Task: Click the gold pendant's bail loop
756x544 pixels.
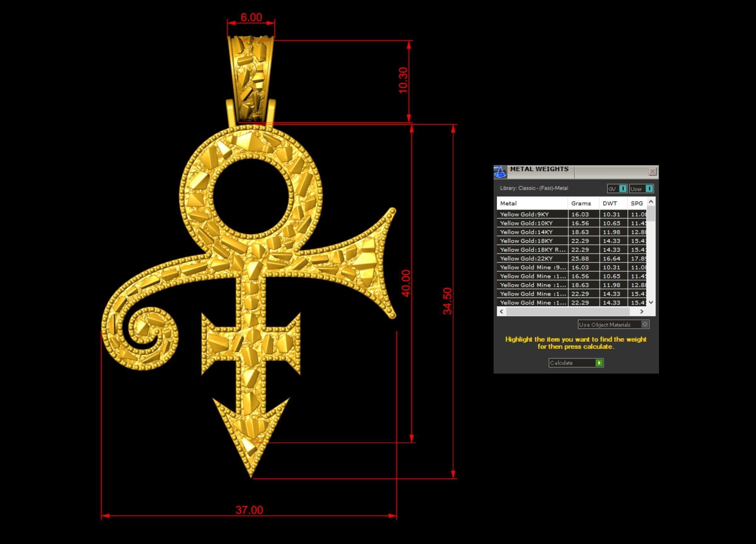Action: 251,78
